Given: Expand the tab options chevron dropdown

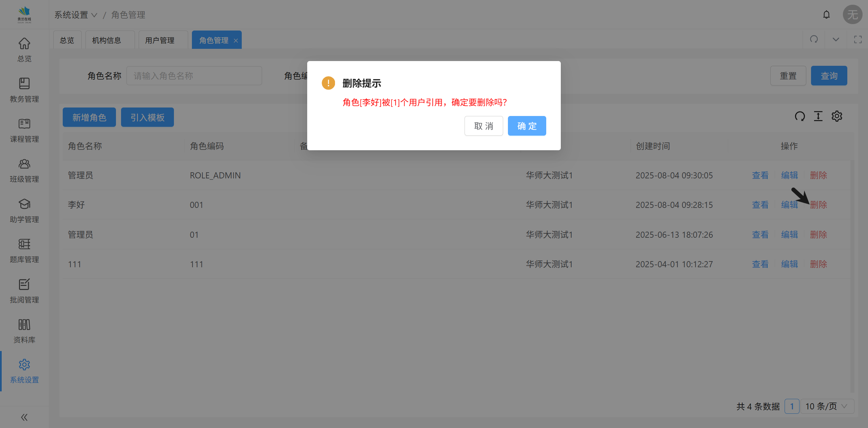Looking at the screenshot, I should click(836, 39).
